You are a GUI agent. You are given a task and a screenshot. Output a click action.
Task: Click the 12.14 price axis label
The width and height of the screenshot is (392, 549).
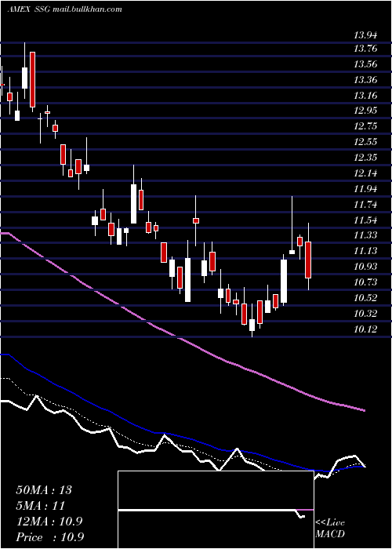click(365, 173)
